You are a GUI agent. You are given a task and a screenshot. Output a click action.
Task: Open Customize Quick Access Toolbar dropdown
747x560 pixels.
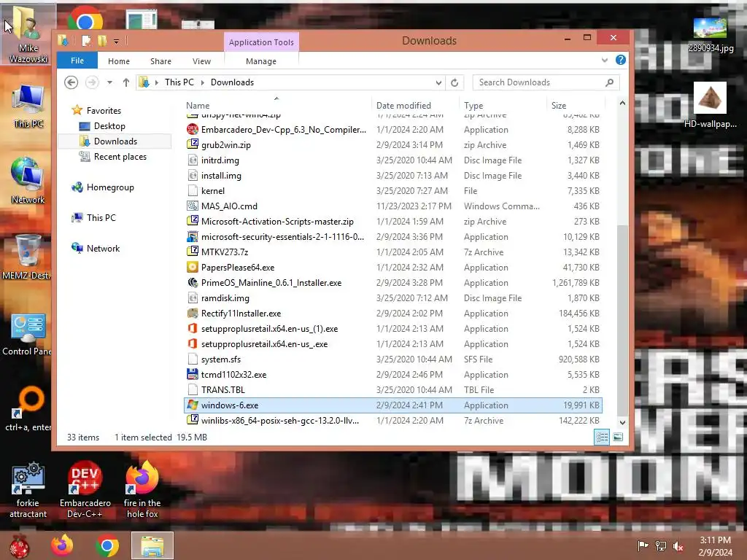click(116, 42)
